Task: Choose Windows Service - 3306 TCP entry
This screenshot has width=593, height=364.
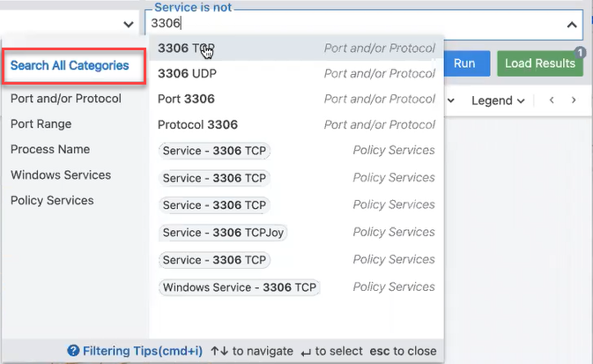Action: (x=240, y=287)
